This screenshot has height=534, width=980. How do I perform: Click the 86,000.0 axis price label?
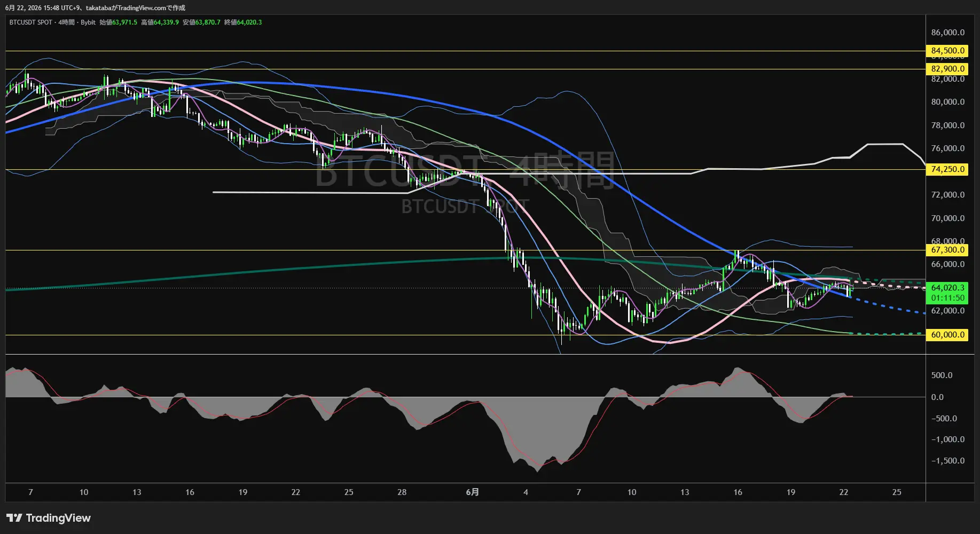(x=947, y=33)
